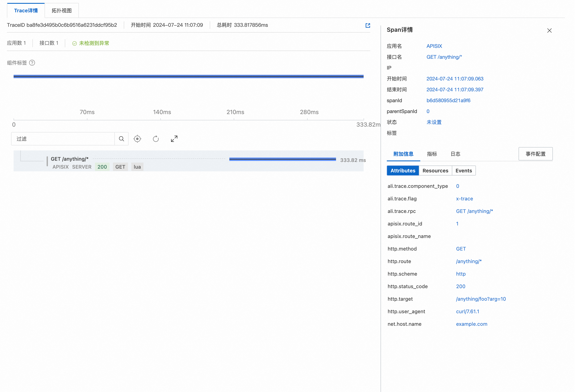This screenshot has height=392, width=575.
Task: Open the spanId b6d580955d21a9f6 link
Action: coord(448,101)
